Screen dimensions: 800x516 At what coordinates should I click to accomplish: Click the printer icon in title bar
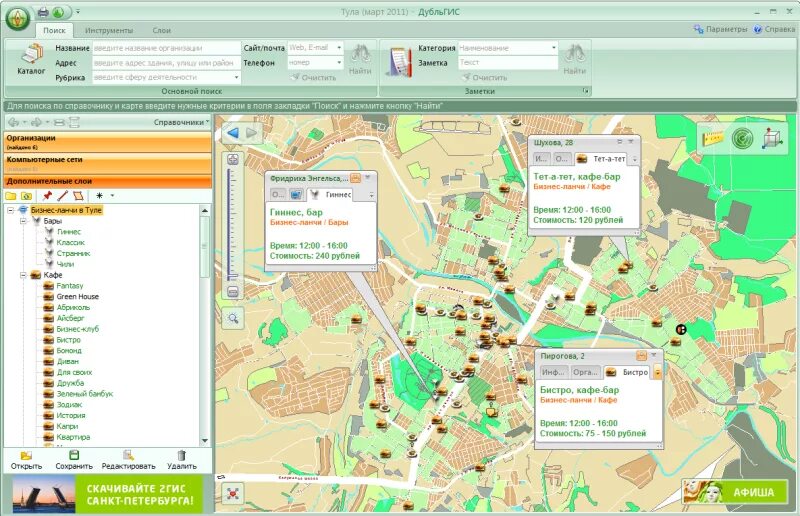point(43,11)
